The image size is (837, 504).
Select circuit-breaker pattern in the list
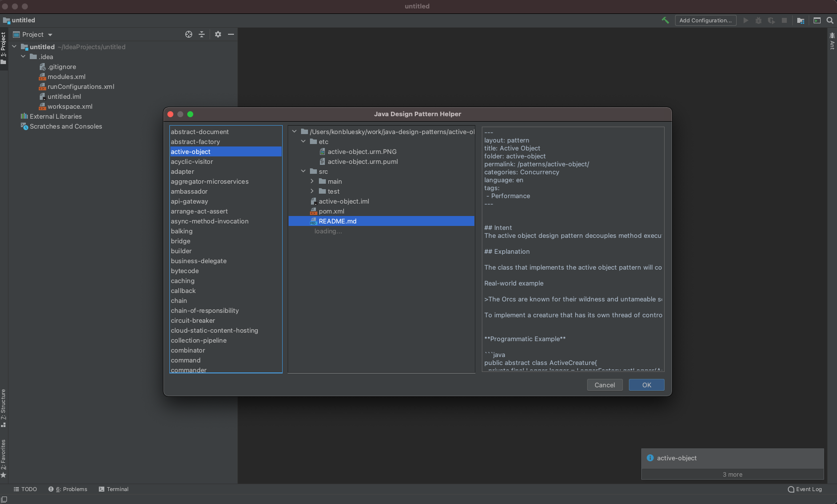(226, 320)
